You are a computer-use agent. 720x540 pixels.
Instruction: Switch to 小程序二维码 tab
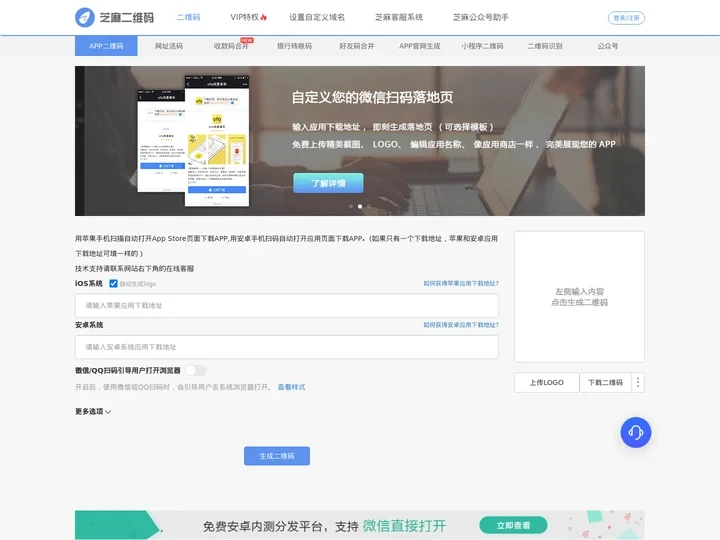(482, 46)
